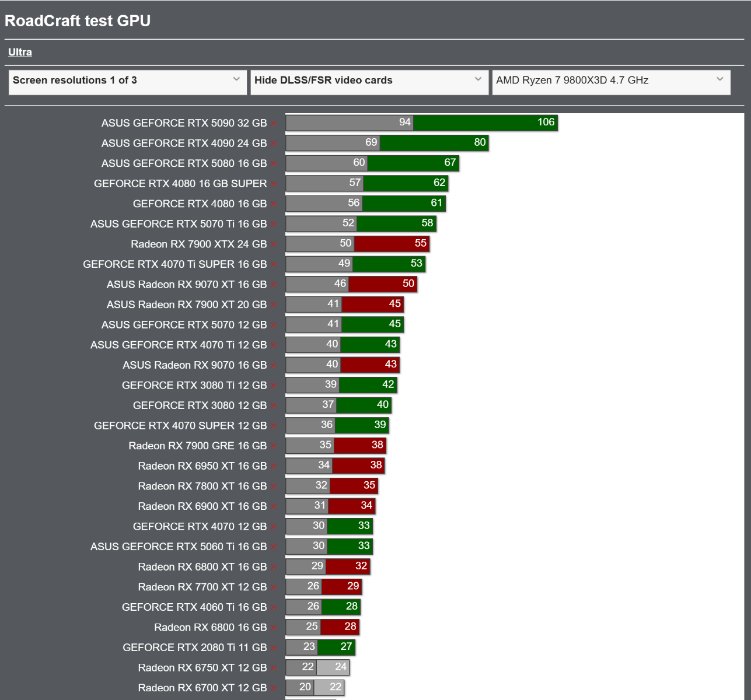Remove Radeon RX 6800 XT 16 GB via X
The height and width of the screenshot is (700, 751).
click(x=273, y=568)
